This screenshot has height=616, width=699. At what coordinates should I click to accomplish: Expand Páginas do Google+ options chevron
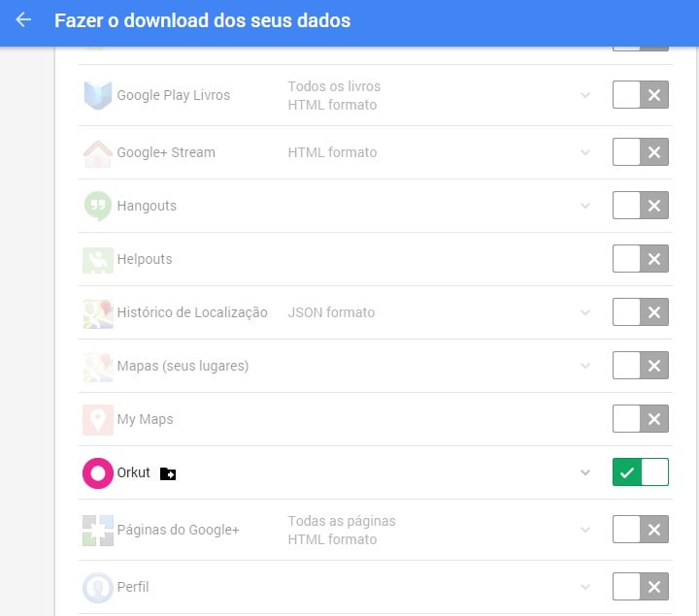[x=585, y=530]
